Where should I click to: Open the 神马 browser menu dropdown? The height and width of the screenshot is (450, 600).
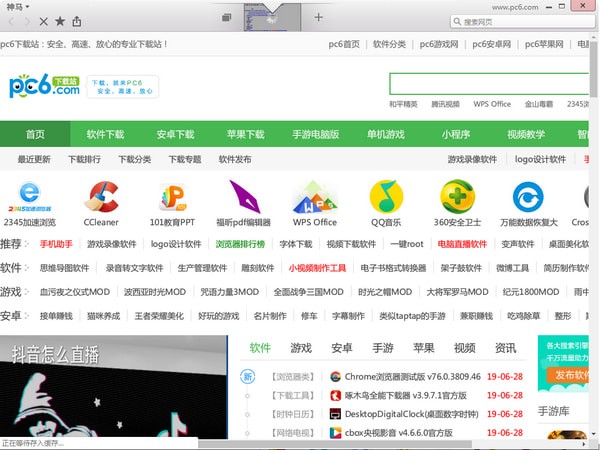click(18, 5)
